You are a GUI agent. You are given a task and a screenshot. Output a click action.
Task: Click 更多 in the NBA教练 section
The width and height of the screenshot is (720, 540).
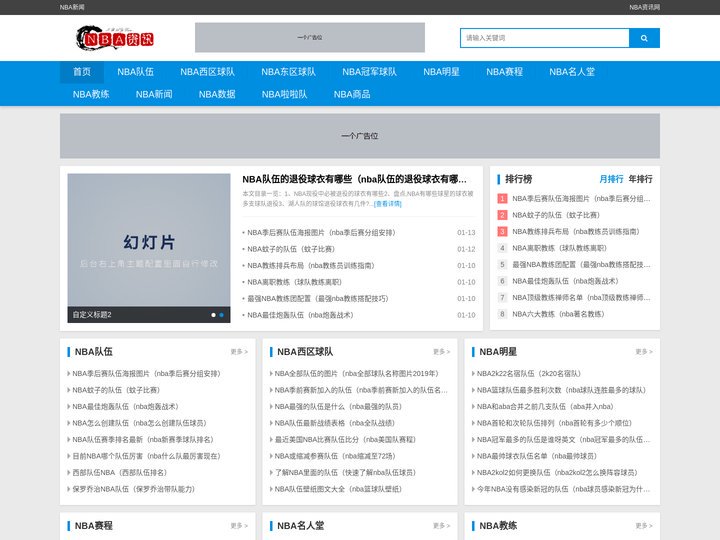tap(644, 526)
